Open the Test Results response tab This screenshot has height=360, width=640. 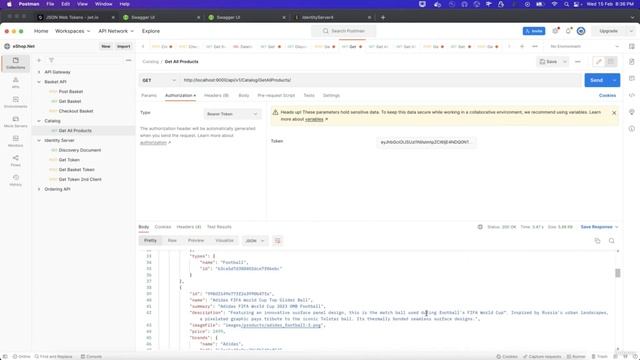(x=219, y=227)
